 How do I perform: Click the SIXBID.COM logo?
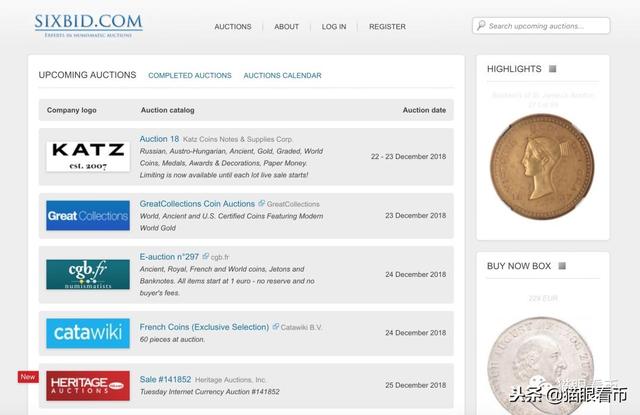point(89,25)
